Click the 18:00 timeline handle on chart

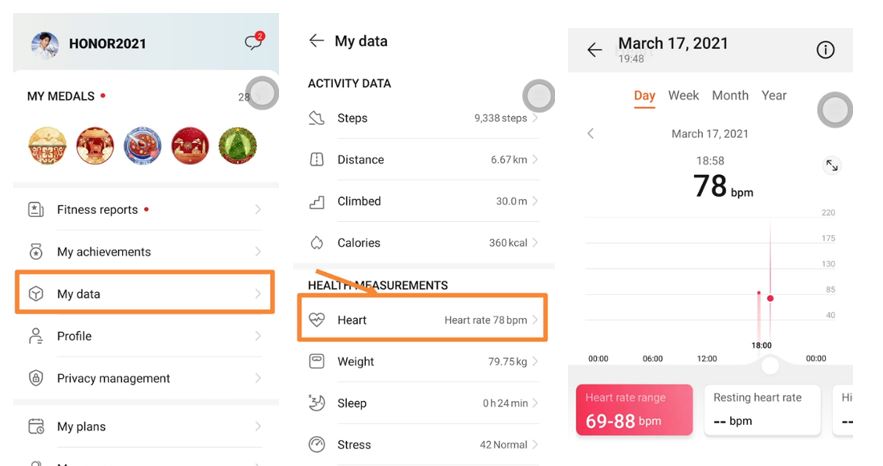click(769, 365)
